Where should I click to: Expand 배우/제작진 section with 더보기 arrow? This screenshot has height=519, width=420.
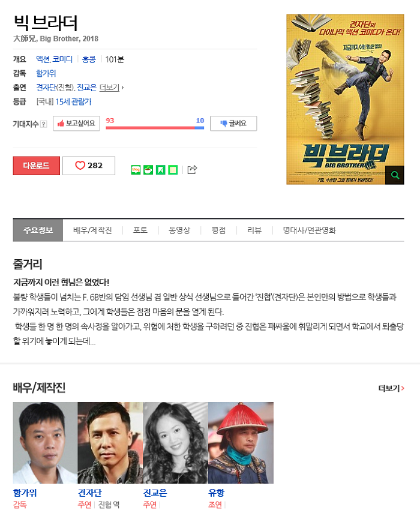[x=391, y=388]
